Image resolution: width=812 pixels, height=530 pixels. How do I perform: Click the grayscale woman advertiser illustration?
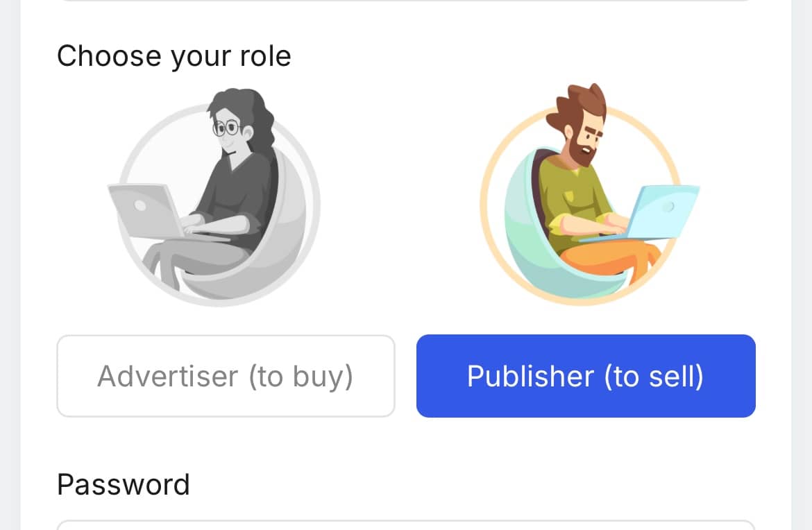(215, 201)
